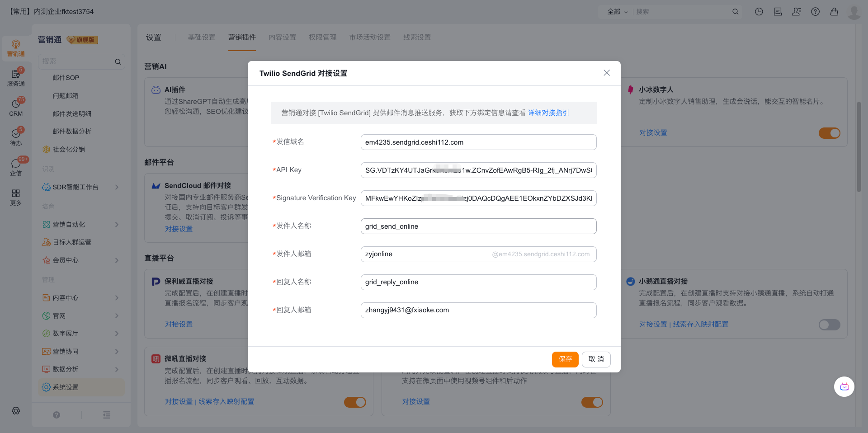The height and width of the screenshot is (433, 868).
Task: Switch to the 线索设置 tab
Action: (x=417, y=37)
